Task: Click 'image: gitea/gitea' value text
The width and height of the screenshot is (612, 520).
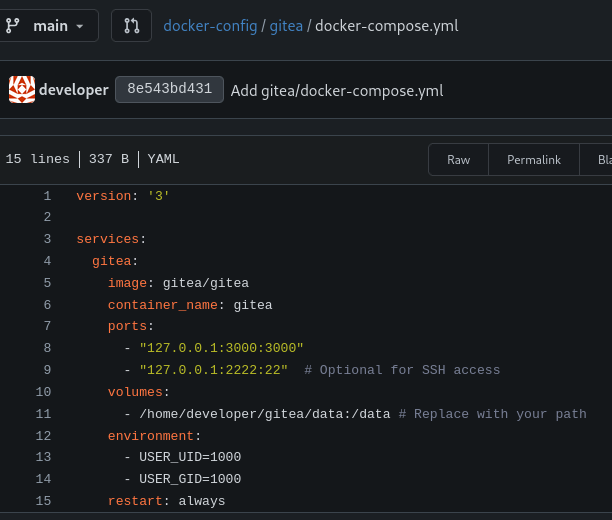Action: click(x=206, y=283)
